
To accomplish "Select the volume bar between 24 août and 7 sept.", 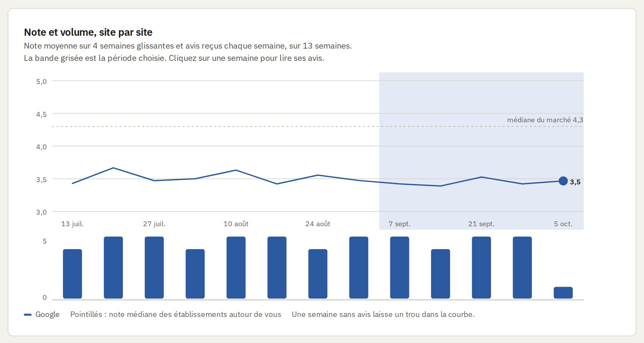I will [359, 268].
